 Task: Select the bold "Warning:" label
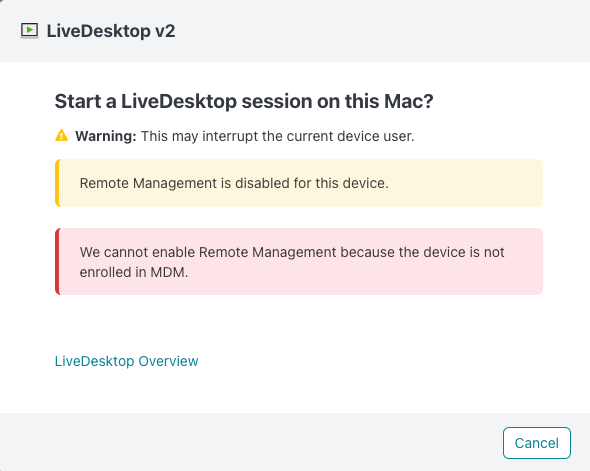(x=106, y=136)
